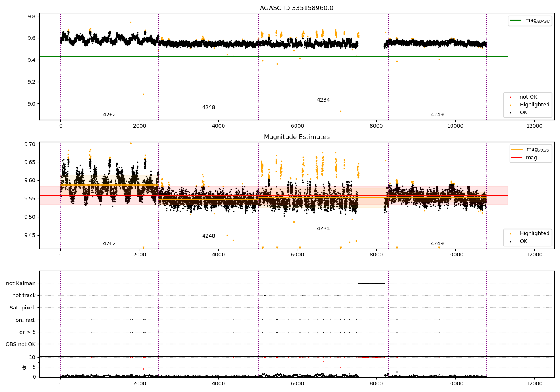Click obsid label 4249 in Magnitude Estimates plot
The width and height of the screenshot is (560, 392).
pyautogui.click(x=437, y=244)
